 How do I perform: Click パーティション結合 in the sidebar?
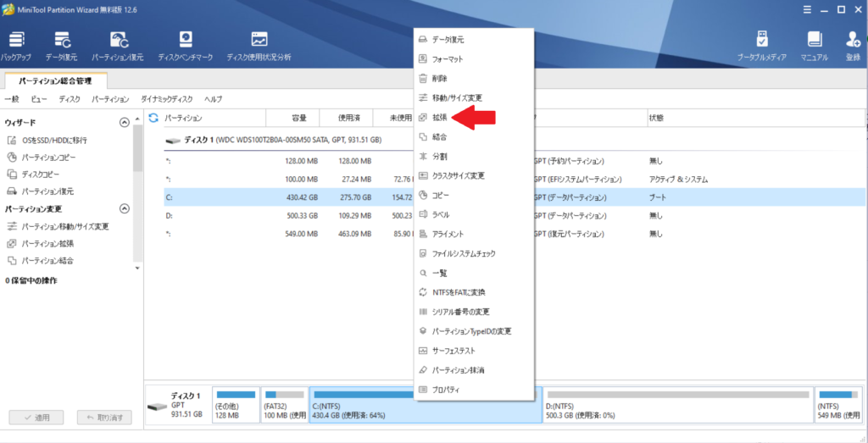[x=41, y=261]
